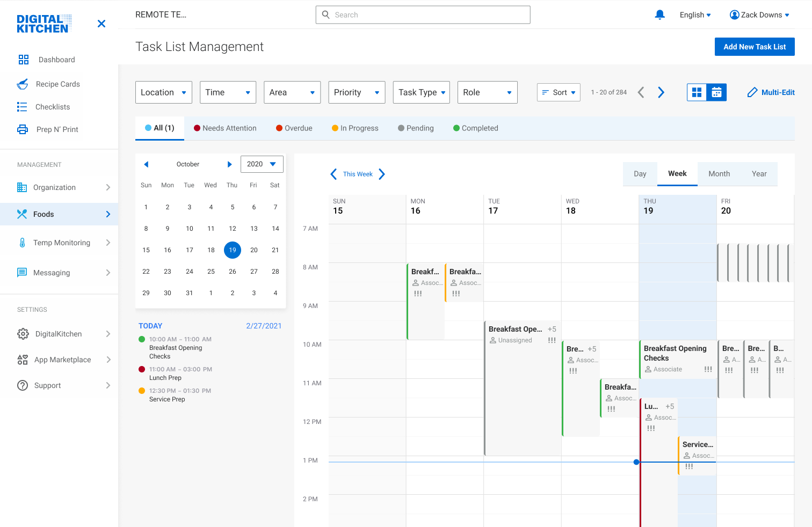Go to next page of results
Image resolution: width=812 pixels, height=527 pixels.
point(661,92)
